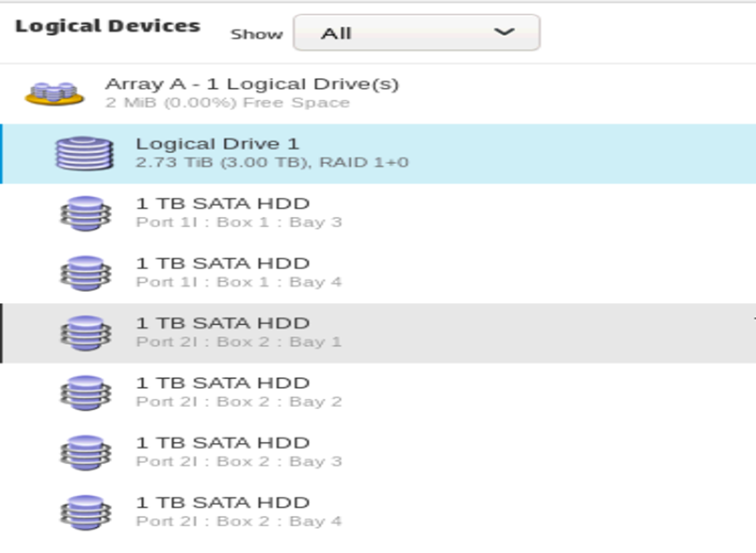Open the Show filter dropdown set to All
Screen dimensions: 756x553
click(x=417, y=32)
